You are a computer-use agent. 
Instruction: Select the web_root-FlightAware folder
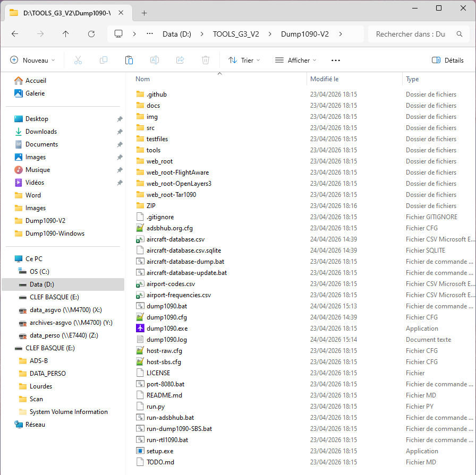click(x=177, y=172)
